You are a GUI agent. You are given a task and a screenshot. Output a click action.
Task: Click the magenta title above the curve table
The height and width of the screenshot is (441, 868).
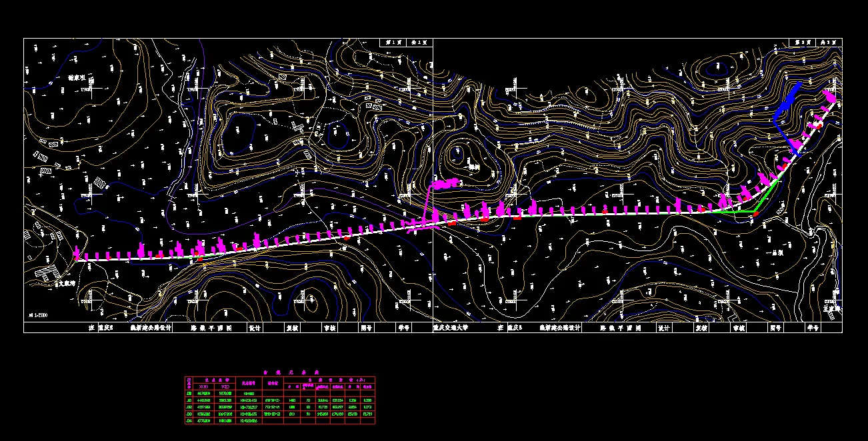tap(291, 372)
